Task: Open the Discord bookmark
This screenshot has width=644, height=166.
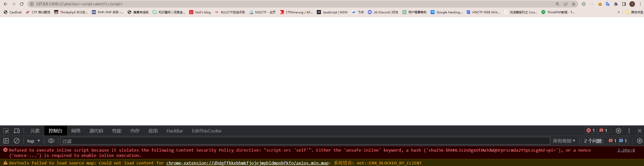Action: [x=383, y=12]
